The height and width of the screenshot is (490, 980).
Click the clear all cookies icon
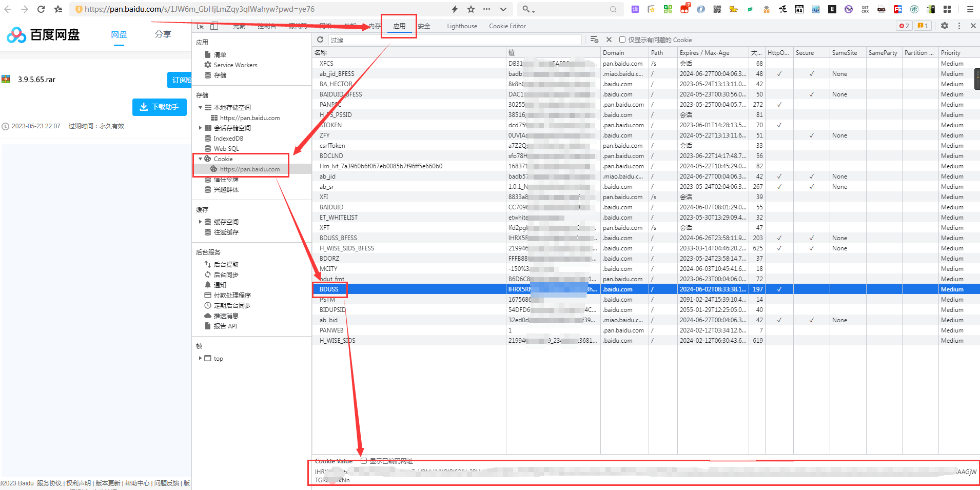click(x=594, y=40)
